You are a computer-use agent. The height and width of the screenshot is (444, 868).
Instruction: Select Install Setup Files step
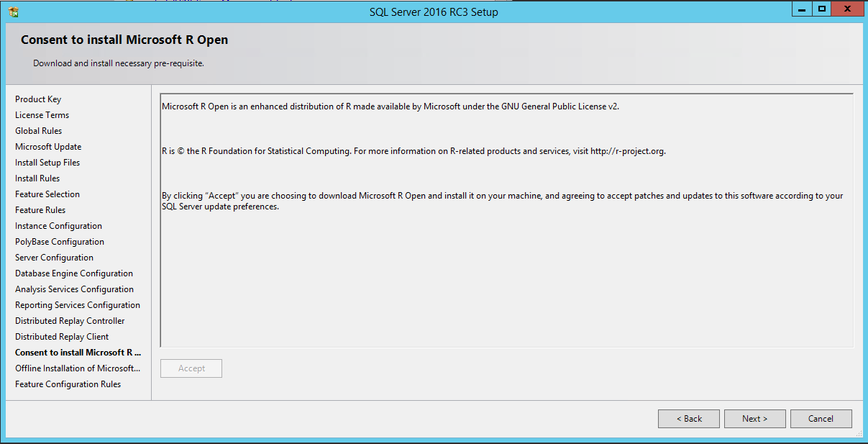[x=47, y=163]
